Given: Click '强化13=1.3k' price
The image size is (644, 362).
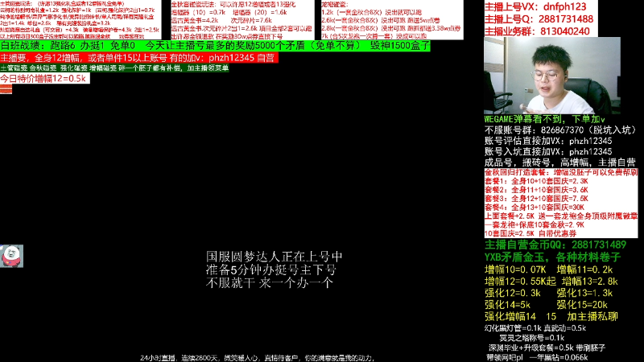Looking at the screenshot, I should point(584,293).
